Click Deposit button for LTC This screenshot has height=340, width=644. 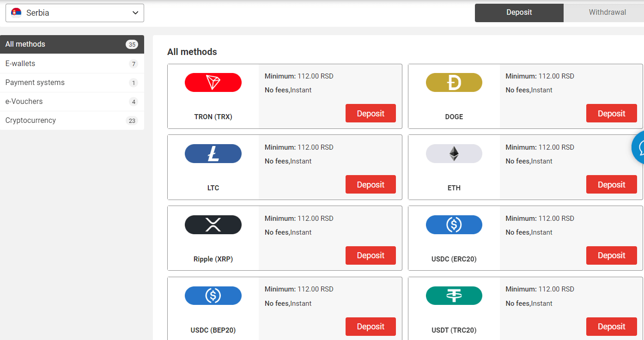click(x=371, y=184)
